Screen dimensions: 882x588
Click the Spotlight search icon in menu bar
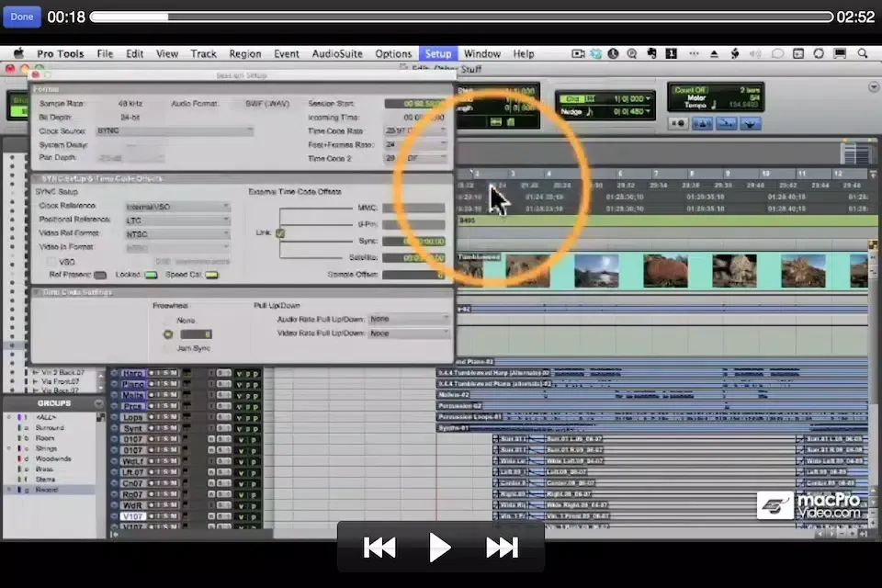click(x=863, y=53)
